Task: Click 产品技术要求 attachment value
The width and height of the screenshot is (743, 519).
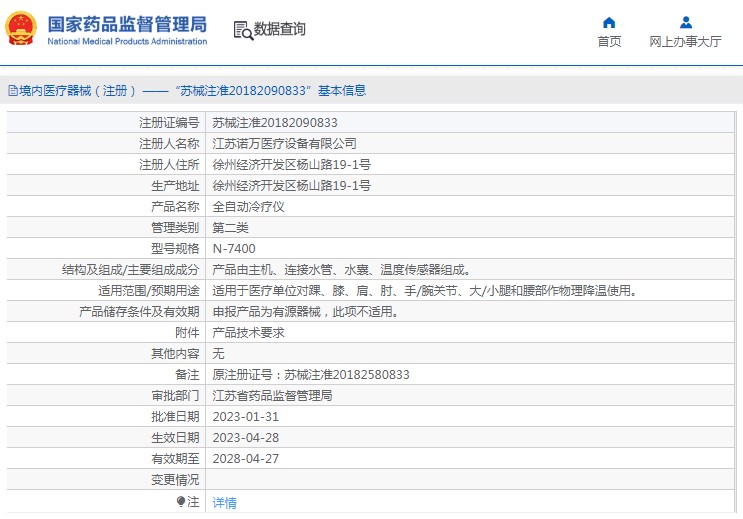Action: tap(248, 333)
